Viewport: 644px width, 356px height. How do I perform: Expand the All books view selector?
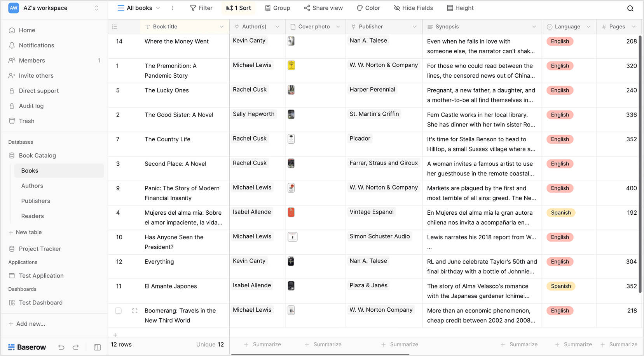tap(139, 8)
